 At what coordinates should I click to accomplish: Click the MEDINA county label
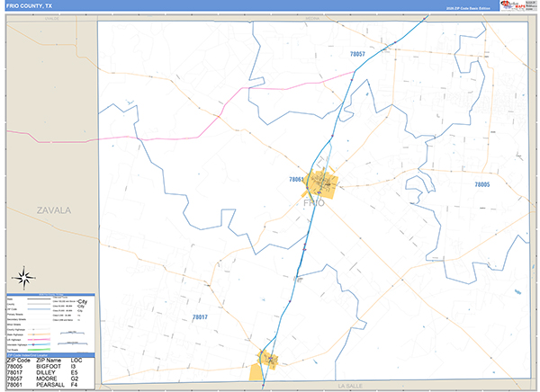click(x=312, y=18)
